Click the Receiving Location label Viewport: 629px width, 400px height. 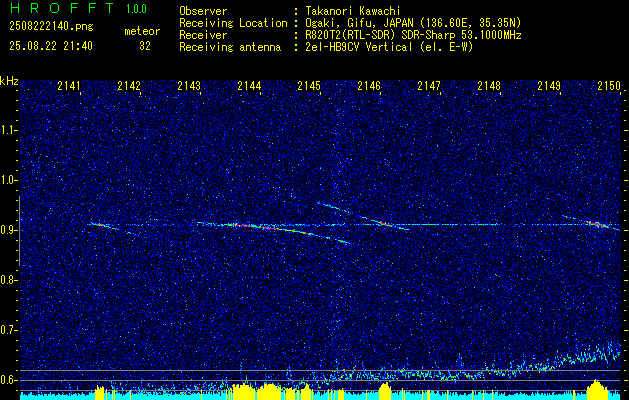coord(233,23)
